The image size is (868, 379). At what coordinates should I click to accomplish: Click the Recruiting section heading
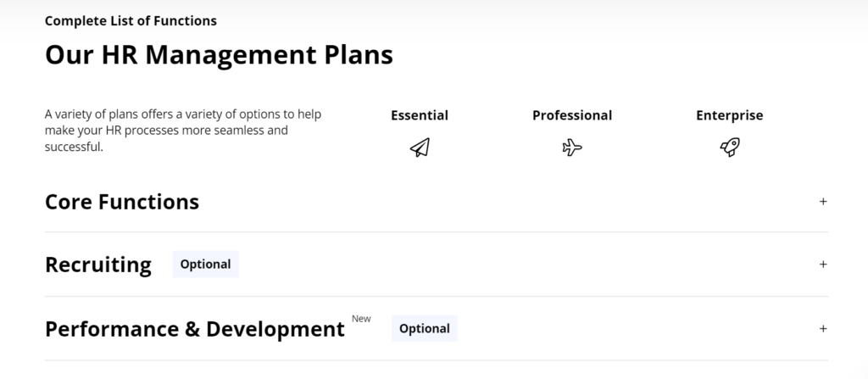(98, 265)
